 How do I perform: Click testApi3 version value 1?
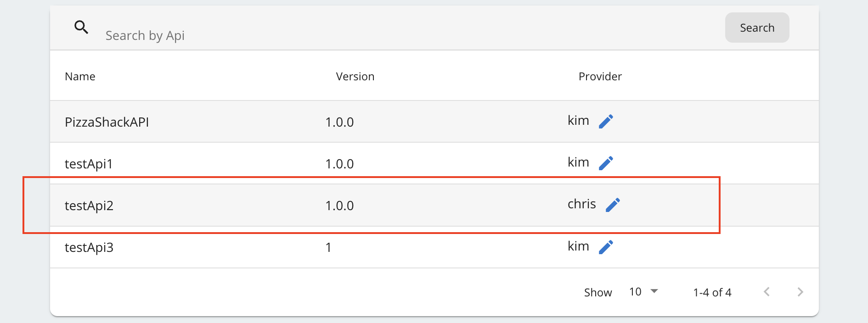[328, 248]
